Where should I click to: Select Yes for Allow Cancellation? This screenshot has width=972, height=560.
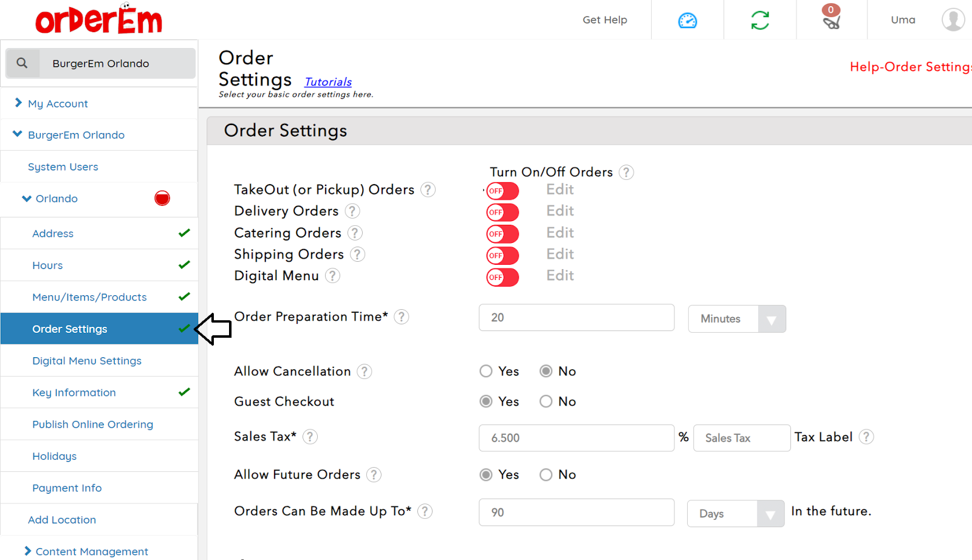tap(486, 371)
